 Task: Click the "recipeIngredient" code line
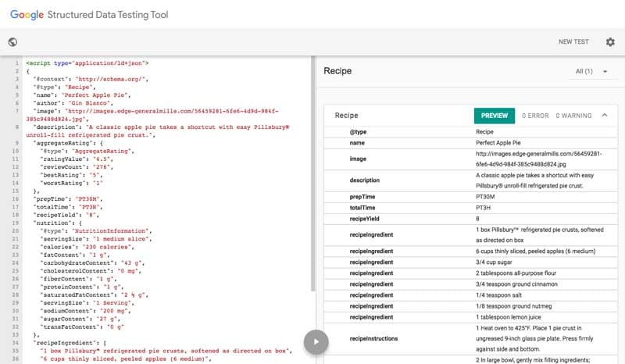click(x=70, y=342)
